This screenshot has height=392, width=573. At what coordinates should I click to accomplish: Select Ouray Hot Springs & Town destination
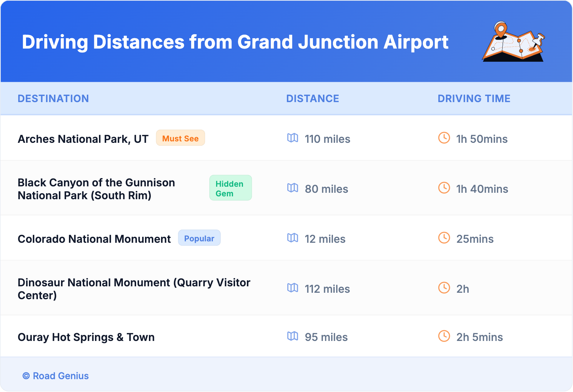pyautogui.click(x=86, y=337)
